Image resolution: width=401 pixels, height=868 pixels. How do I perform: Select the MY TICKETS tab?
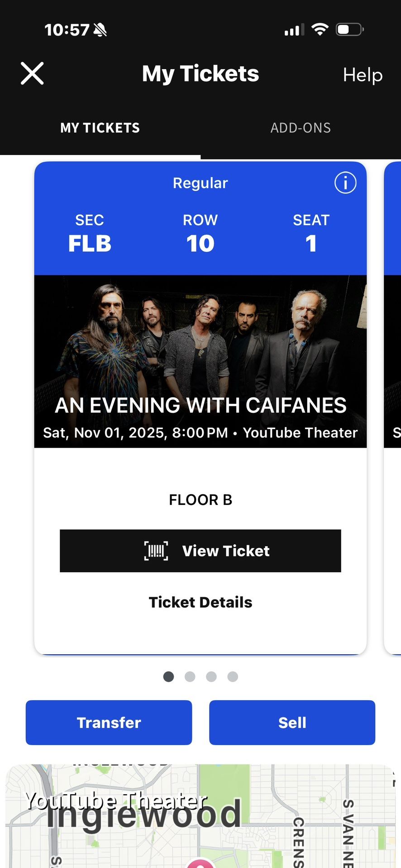(100, 128)
